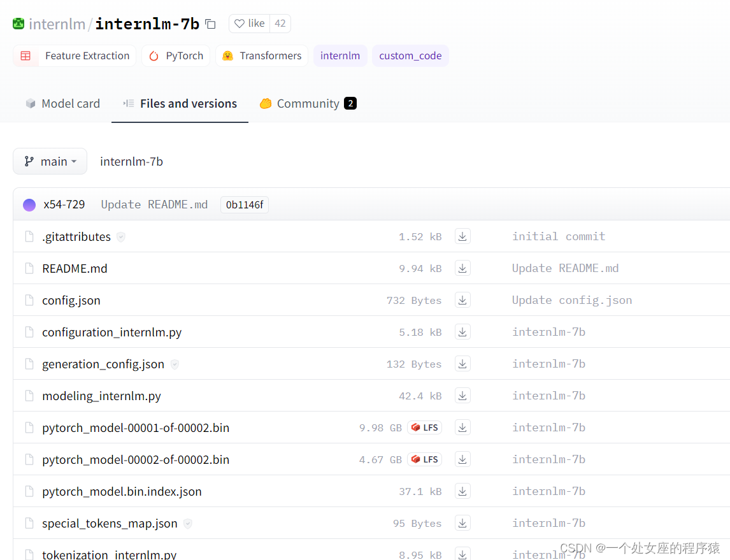Click the 9.98 GB file size
The height and width of the screenshot is (560, 730).
coord(380,427)
